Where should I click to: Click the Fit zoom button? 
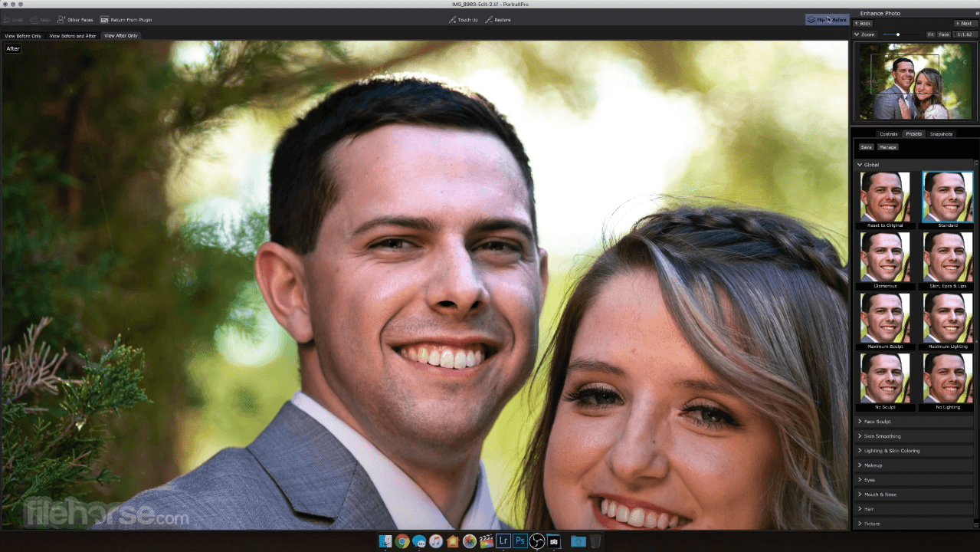click(931, 34)
